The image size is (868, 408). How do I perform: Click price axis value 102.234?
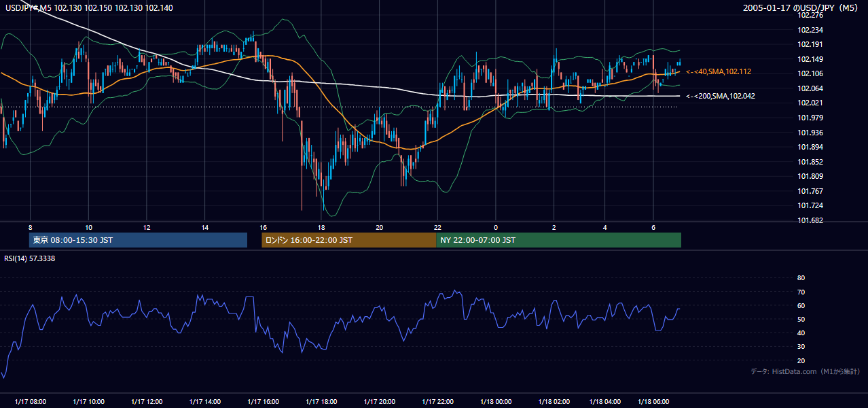(810, 30)
